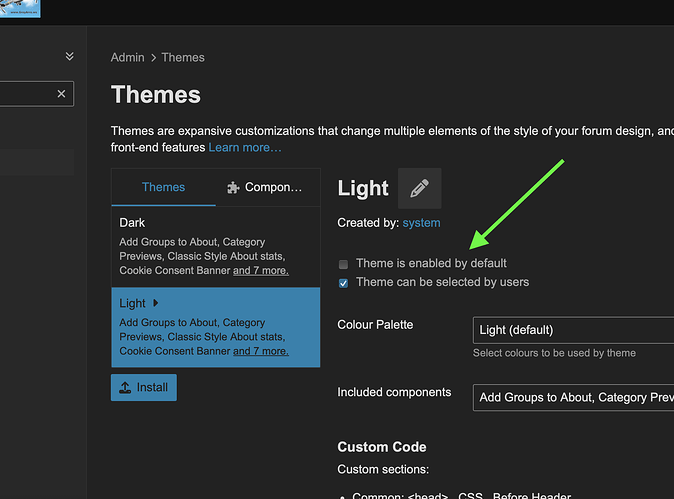The height and width of the screenshot is (499, 674).
Task: Open the Colour Palette dropdown
Action: (573, 330)
